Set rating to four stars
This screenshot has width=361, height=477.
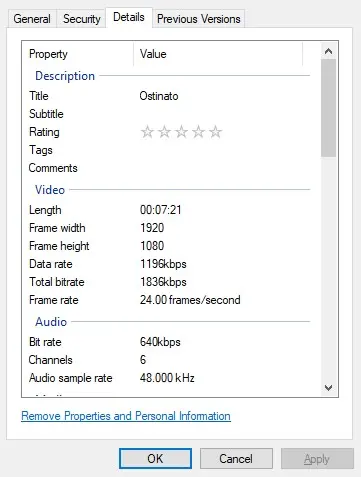click(x=198, y=132)
